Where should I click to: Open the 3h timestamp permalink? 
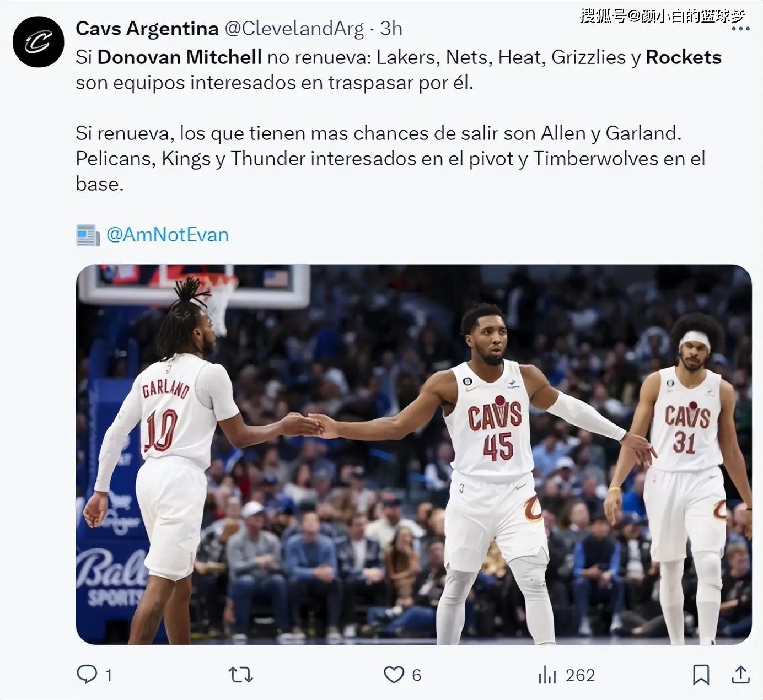pos(391,29)
